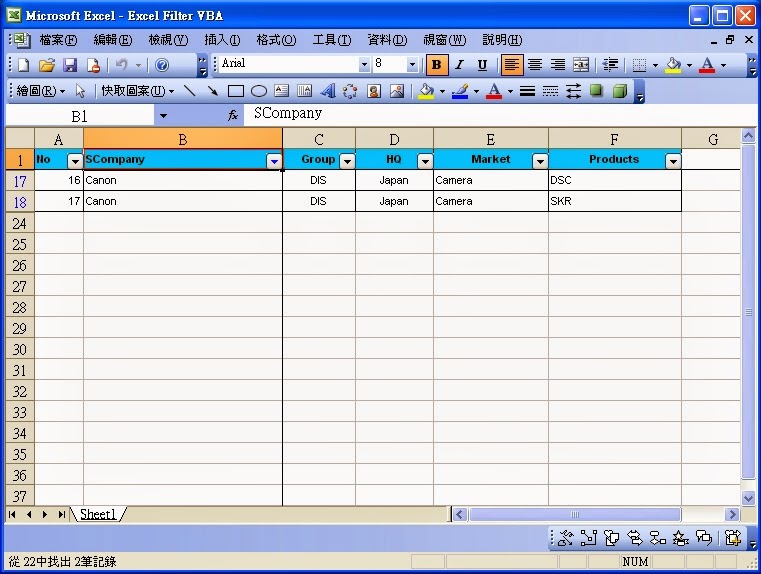Viewport: 761px width, 574px height.
Task: Select the Line drawing tool
Action: [x=189, y=91]
